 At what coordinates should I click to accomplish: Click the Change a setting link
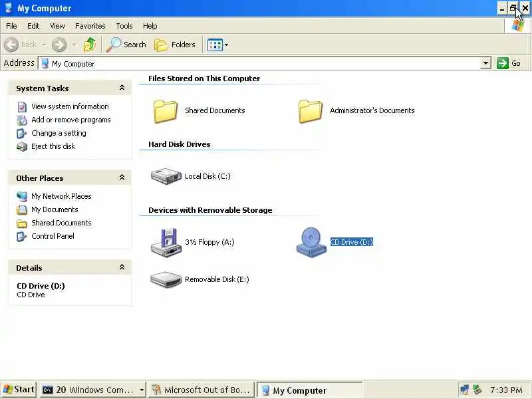59,133
